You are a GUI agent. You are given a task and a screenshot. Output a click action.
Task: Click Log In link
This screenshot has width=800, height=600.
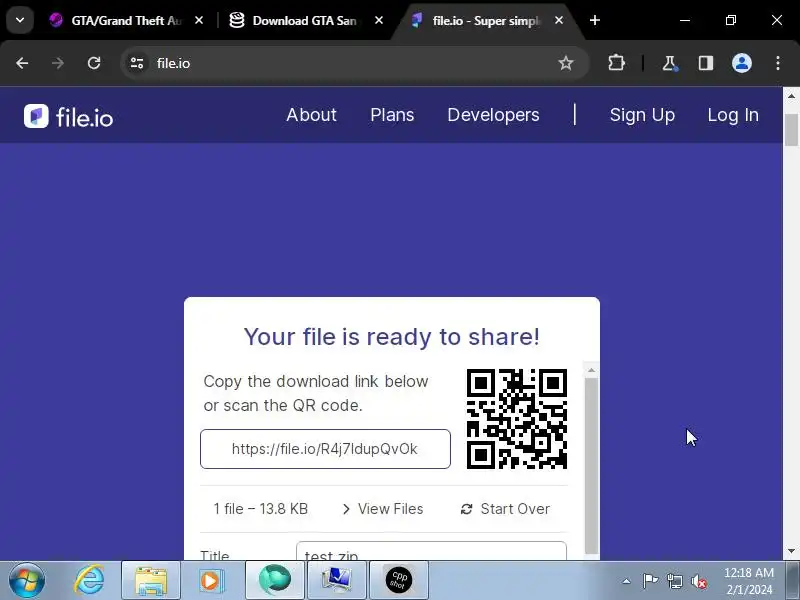point(733,115)
